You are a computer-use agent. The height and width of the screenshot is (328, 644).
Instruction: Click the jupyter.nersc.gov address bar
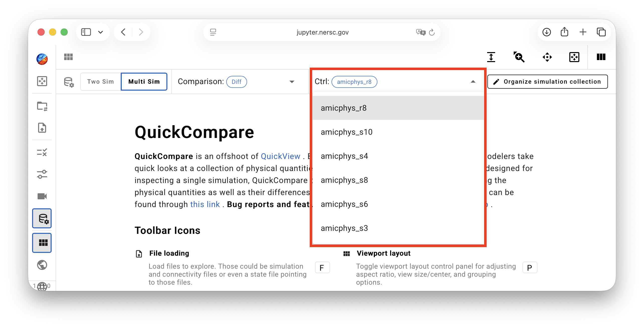tap(322, 32)
